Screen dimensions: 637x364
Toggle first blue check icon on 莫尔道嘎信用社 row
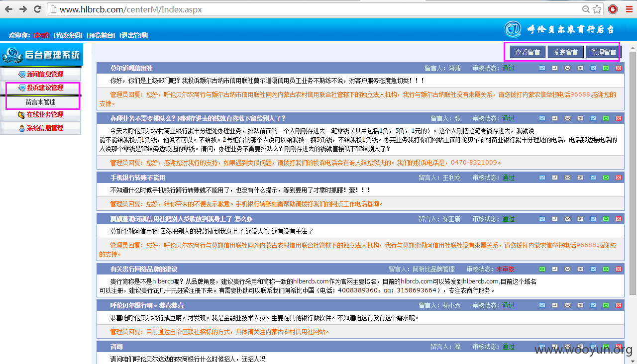coord(542,68)
